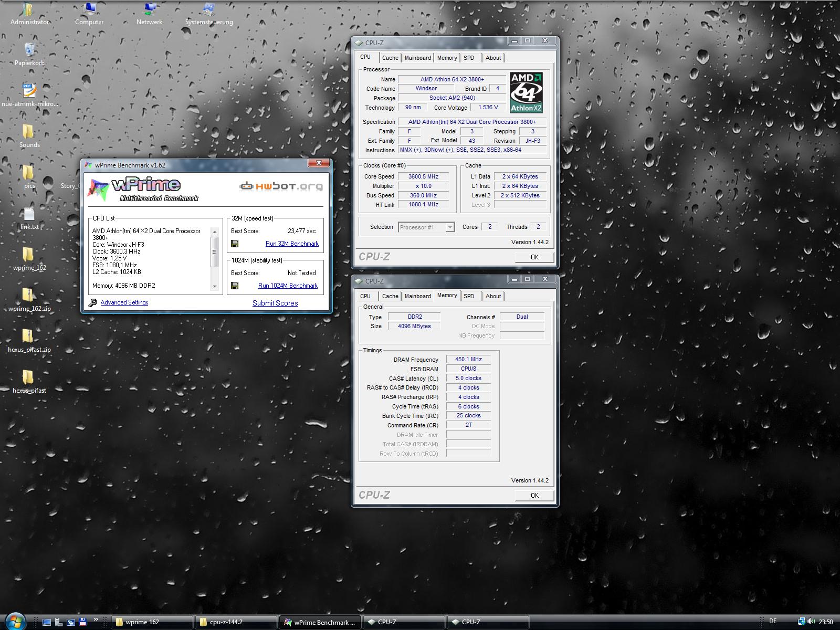Expand quick launch overflow chevron

(96, 619)
